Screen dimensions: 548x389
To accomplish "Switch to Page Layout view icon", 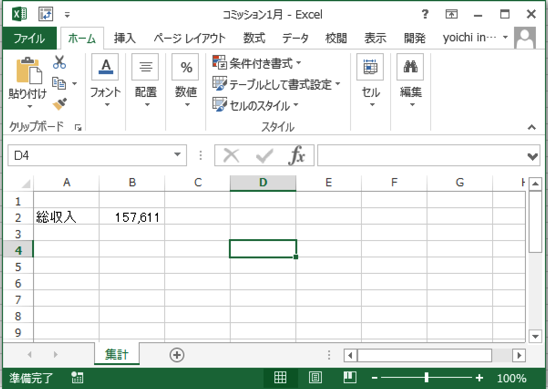I will 315,377.
